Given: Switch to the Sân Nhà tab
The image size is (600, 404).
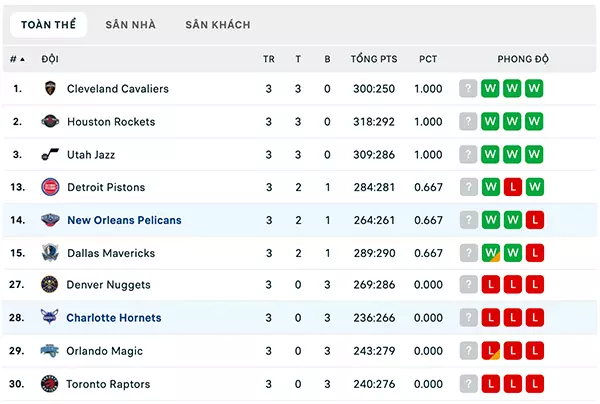Looking at the screenshot, I should tap(130, 25).
